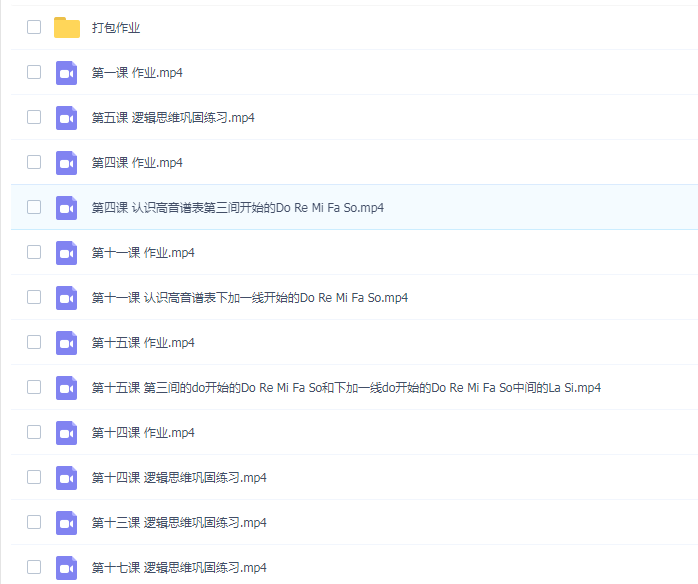Click video icon for 第一课 作业.mp4
The width and height of the screenshot is (698, 584).
tap(66, 73)
